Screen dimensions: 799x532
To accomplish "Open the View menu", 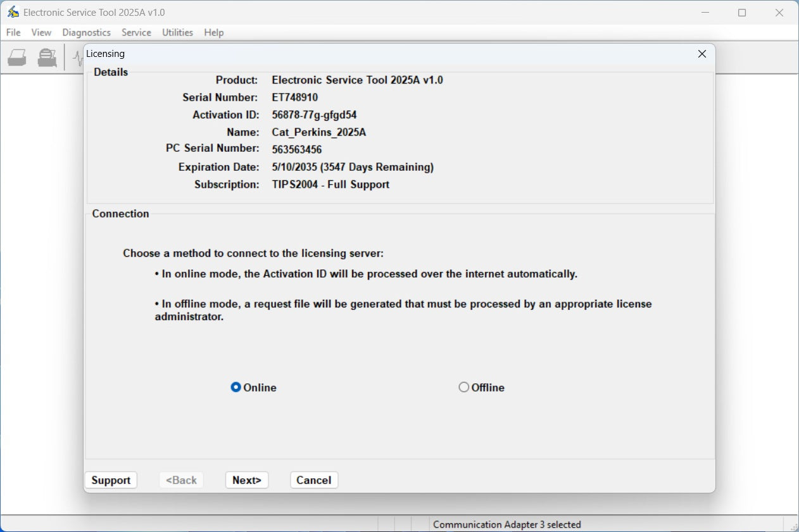I will [41, 32].
